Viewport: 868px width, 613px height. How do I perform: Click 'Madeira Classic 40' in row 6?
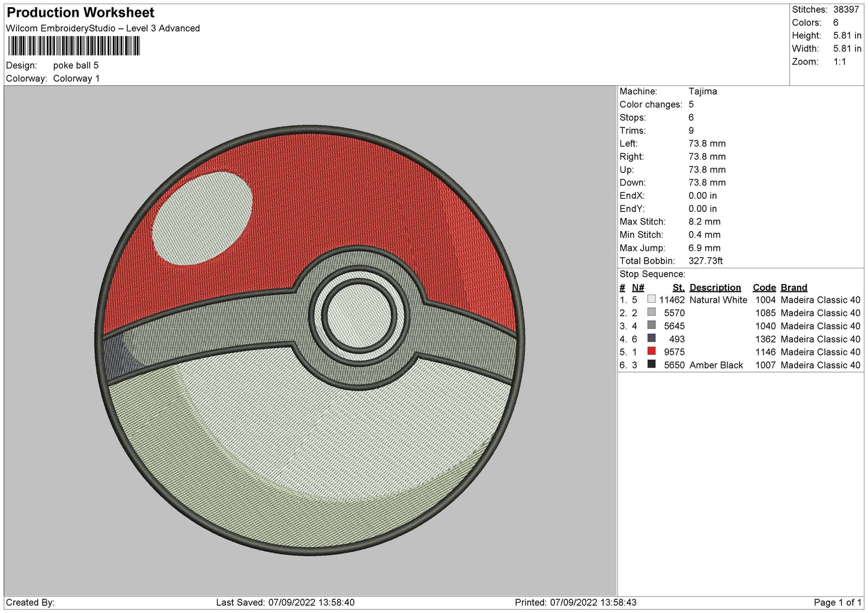[821, 366]
